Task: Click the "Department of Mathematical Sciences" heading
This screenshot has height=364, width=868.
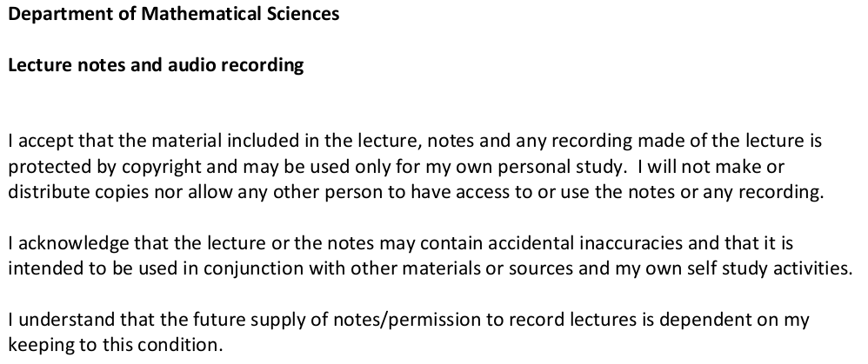Action: [174, 15]
